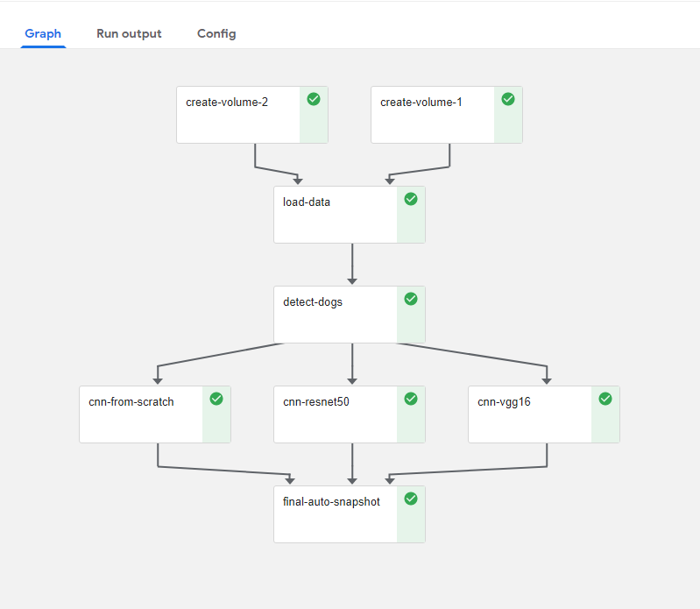Open load-data step details

pos(307,202)
